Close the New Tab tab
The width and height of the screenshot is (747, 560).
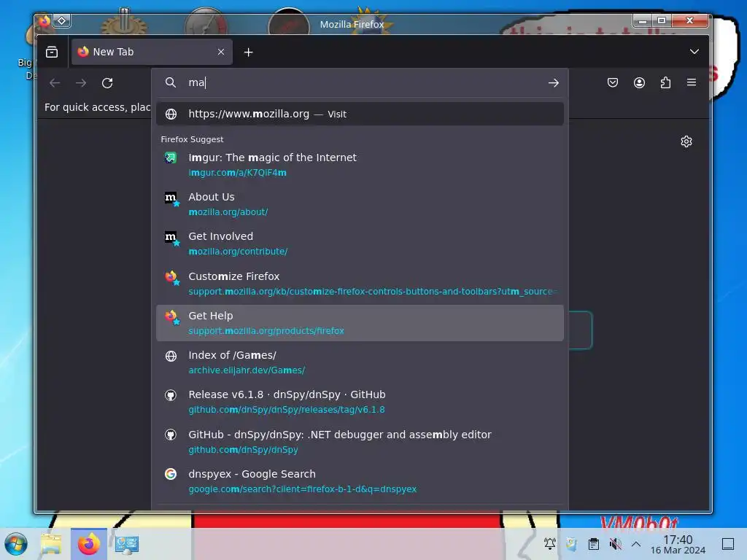pyautogui.click(x=220, y=52)
